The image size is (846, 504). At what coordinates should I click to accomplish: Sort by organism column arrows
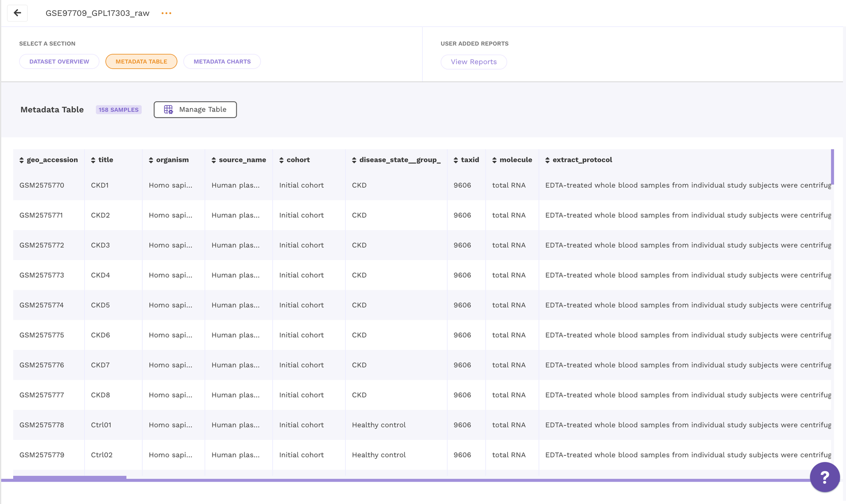point(151,160)
